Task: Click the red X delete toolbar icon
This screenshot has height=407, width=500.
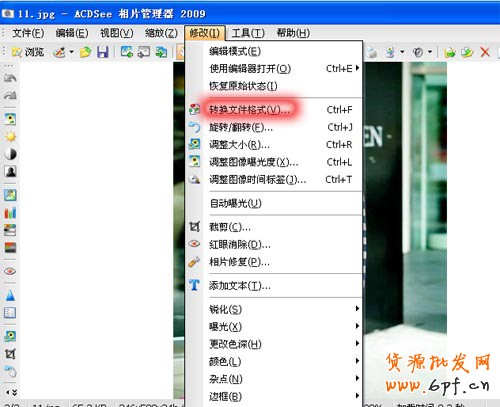Action: click(485, 52)
